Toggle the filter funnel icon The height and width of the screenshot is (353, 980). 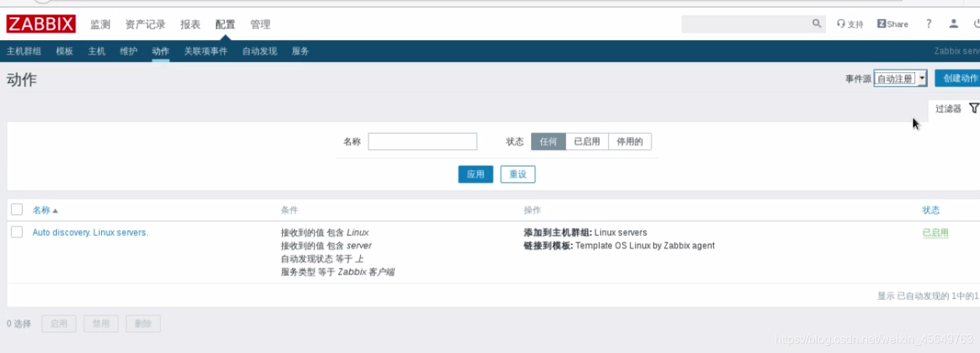click(974, 108)
